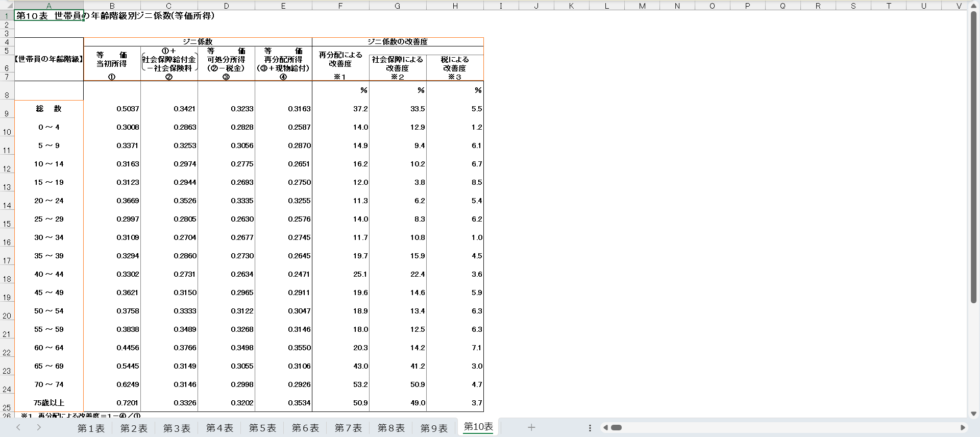Select column H header
The height and width of the screenshot is (437, 980).
tap(455, 6)
